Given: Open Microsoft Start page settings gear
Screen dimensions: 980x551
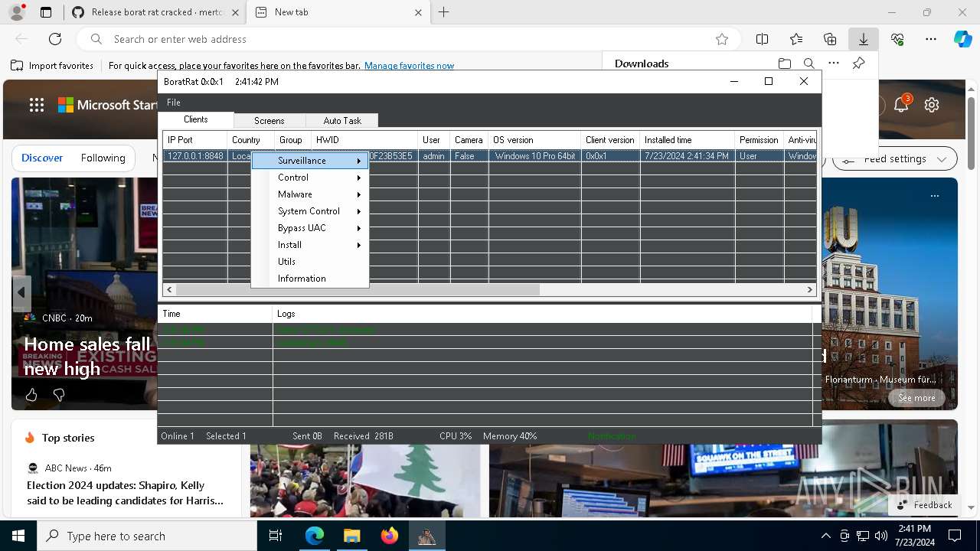Looking at the screenshot, I should (x=932, y=105).
